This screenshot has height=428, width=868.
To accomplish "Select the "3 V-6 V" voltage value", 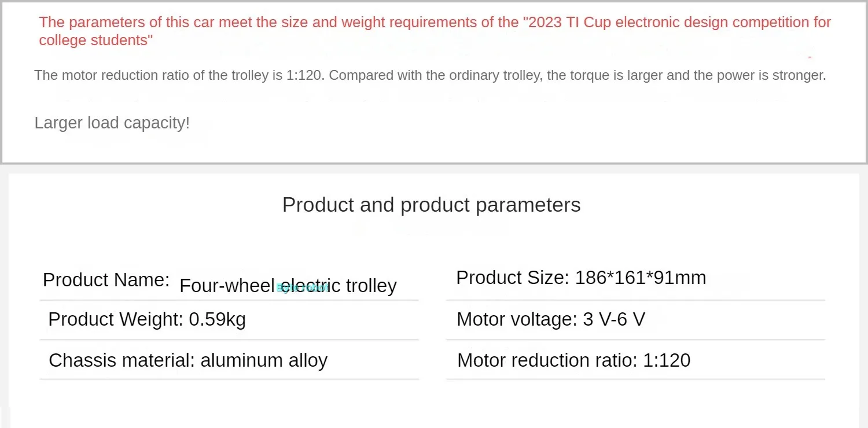I will pyautogui.click(x=614, y=319).
